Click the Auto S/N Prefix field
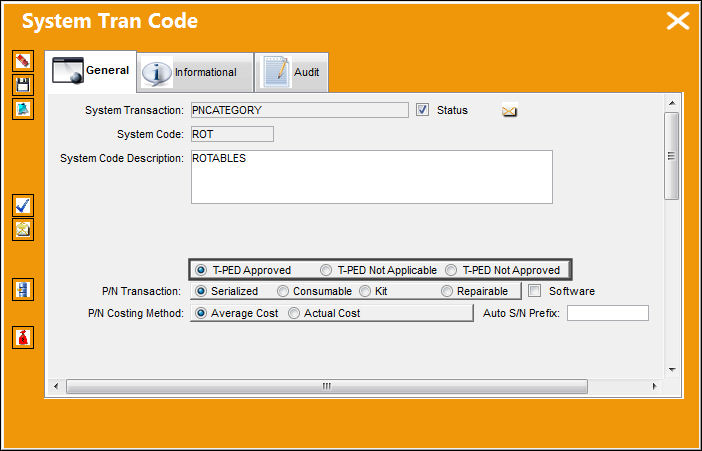This screenshot has width=702, height=451. click(x=608, y=313)
